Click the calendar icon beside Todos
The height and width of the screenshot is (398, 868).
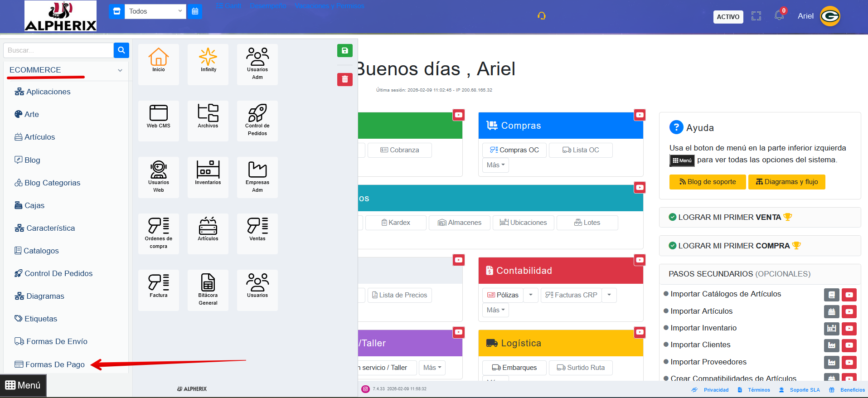tap(195, 11)
